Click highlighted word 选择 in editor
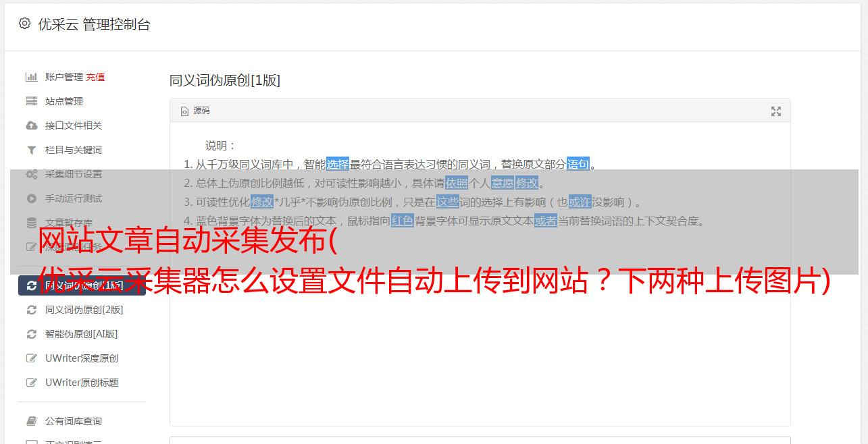 (338, 164)
